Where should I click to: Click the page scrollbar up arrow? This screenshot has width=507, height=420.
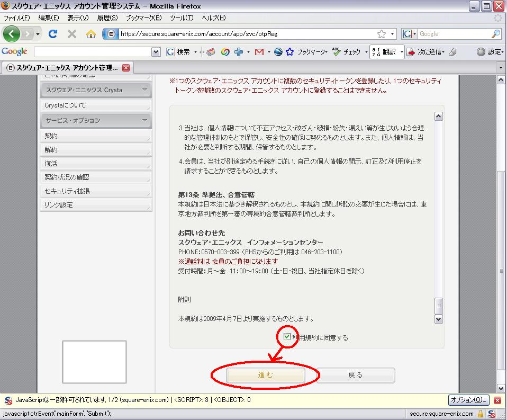501,79
